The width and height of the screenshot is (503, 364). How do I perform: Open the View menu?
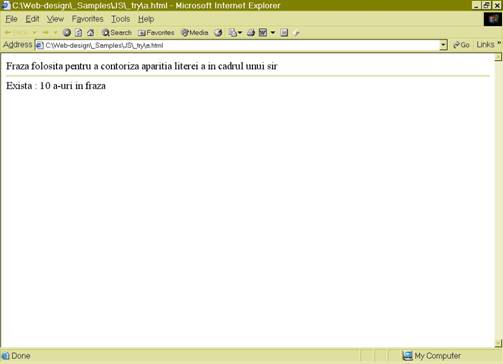55,19
